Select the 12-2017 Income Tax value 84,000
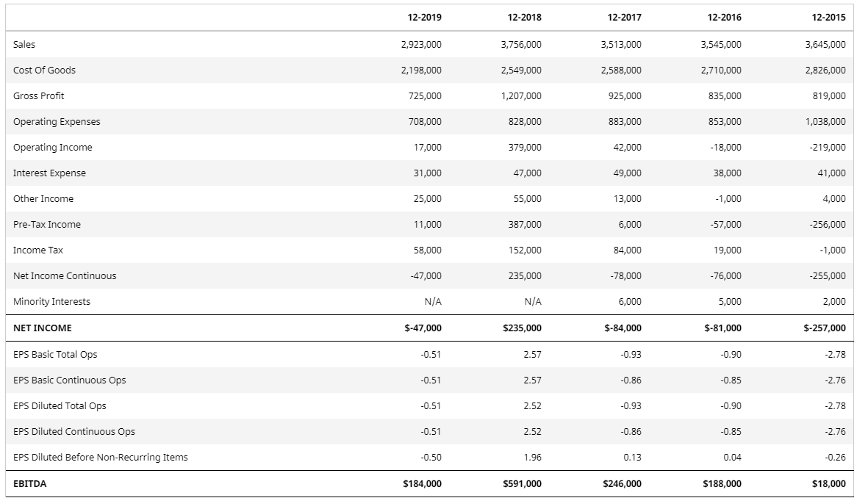 click(627, 250)
